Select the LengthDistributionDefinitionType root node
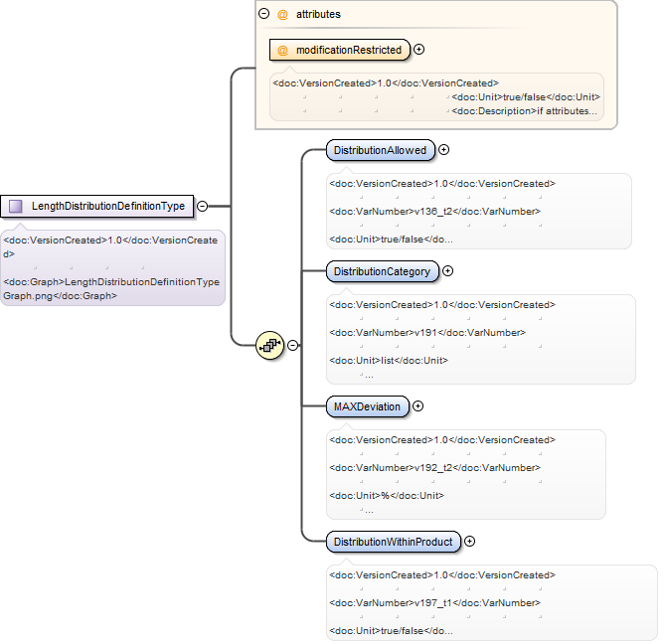This screenshot has width=665, height=644. [97, 207]
